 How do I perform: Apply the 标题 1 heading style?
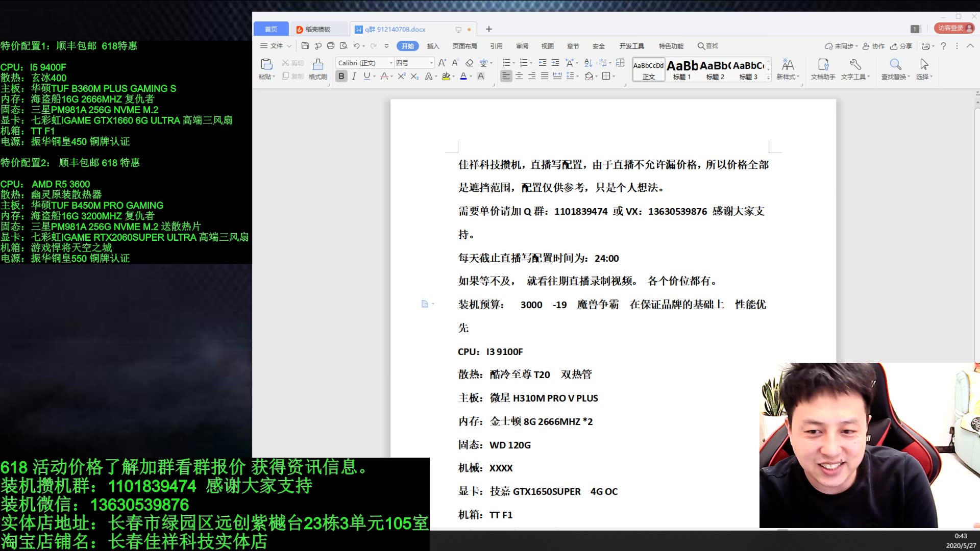pos(682,69)
